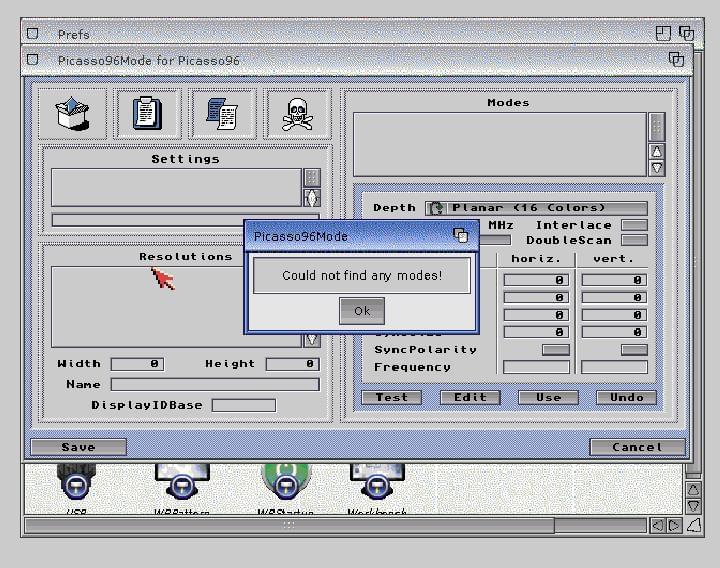Screen dimensions: 720x568
Task: Click the Resolutions list scroll down arrow
Action: tap(312, 340)
